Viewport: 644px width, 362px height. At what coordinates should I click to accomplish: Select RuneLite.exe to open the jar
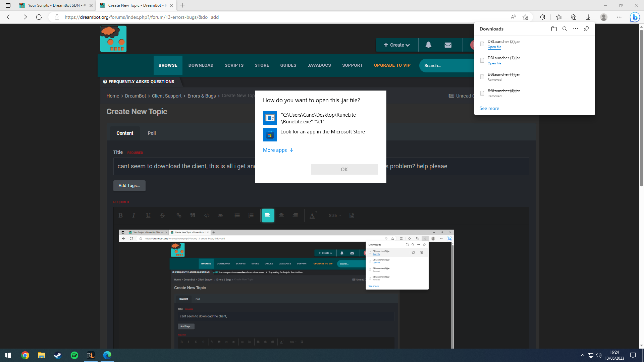320,118
